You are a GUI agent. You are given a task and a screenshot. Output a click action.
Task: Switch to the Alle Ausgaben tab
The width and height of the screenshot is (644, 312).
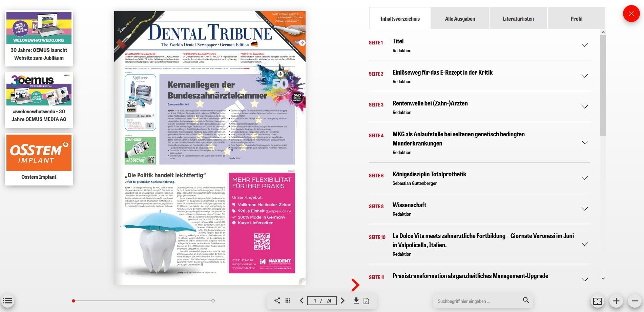click(x=460, y=19)
